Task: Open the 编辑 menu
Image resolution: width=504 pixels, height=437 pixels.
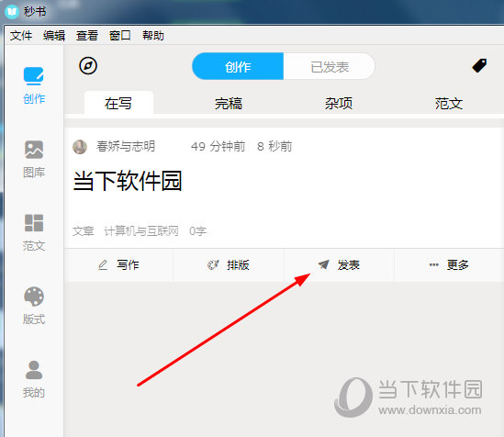Action: click(54, 35)
